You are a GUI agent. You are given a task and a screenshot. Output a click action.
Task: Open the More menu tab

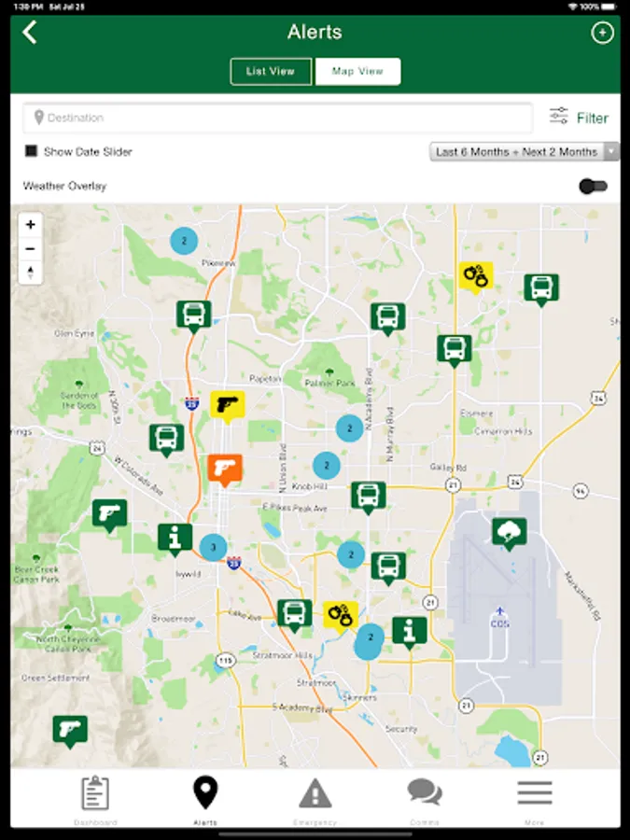point(535,801)
